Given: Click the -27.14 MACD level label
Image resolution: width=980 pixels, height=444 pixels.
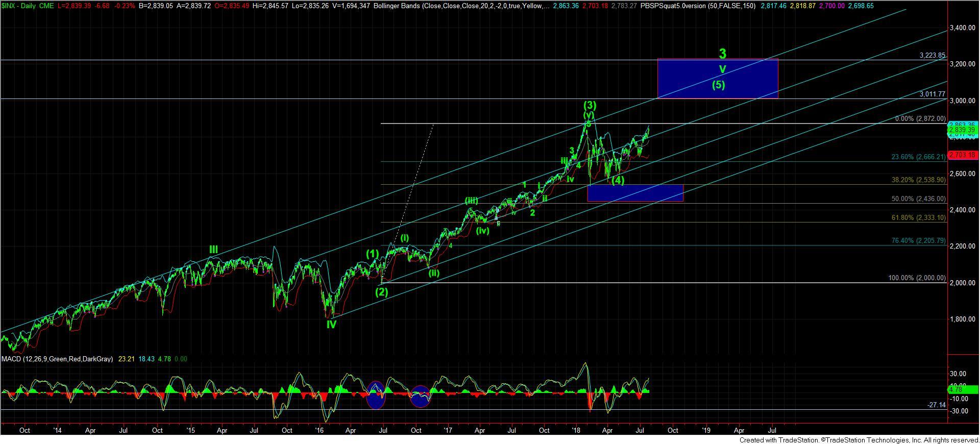Looking at the screenshot, I should [x=937, y=405].
